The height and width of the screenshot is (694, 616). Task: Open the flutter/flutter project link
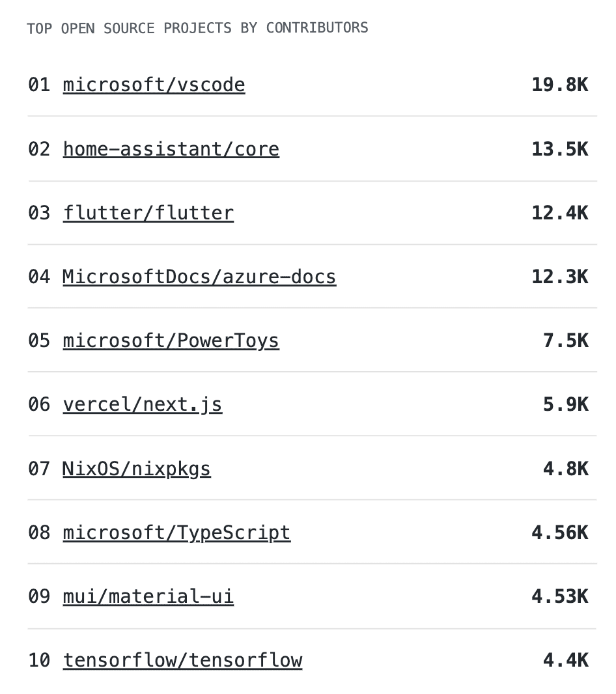point(148,213)
